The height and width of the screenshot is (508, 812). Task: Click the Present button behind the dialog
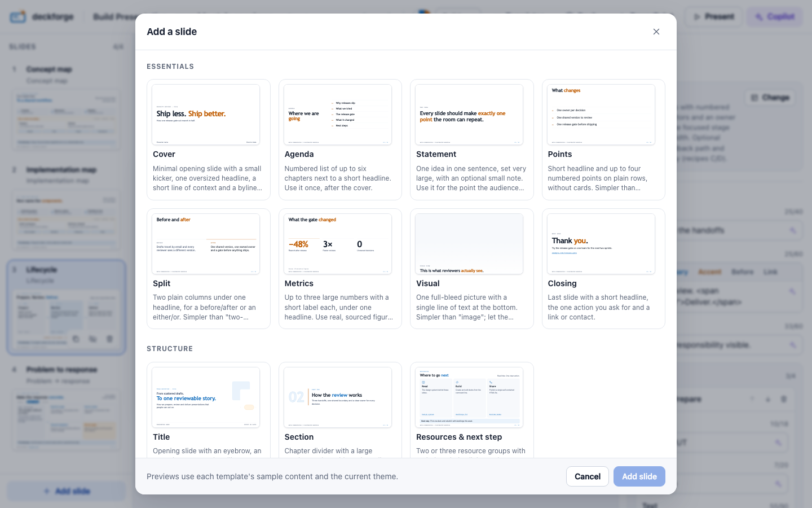714,16
